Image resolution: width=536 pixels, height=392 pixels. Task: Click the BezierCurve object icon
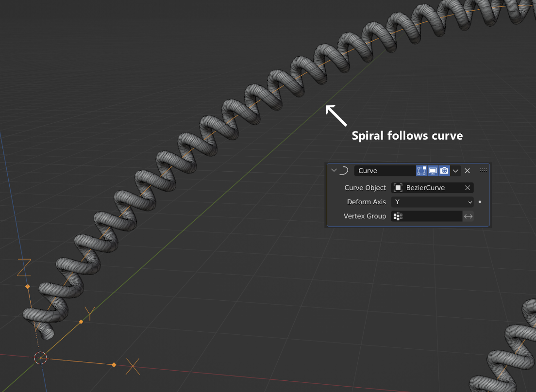(x=398, y=188)
